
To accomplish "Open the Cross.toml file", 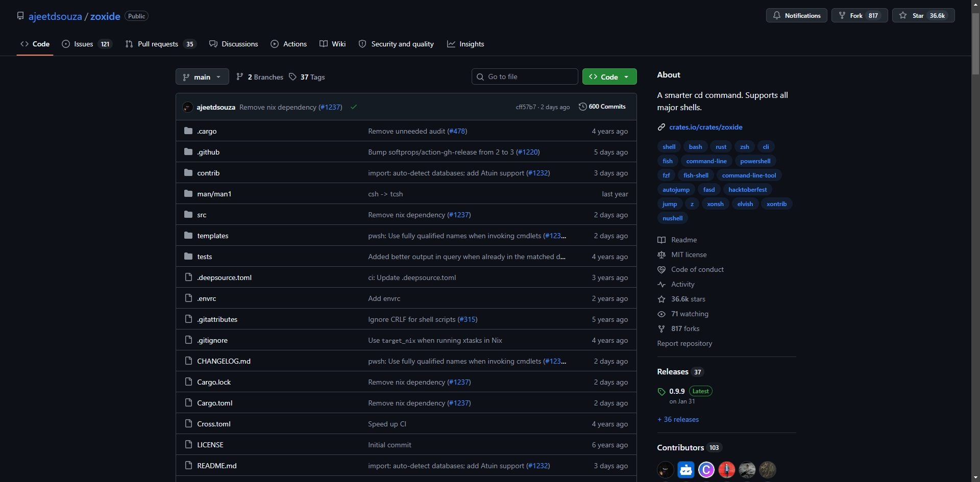I will [214, 424].
